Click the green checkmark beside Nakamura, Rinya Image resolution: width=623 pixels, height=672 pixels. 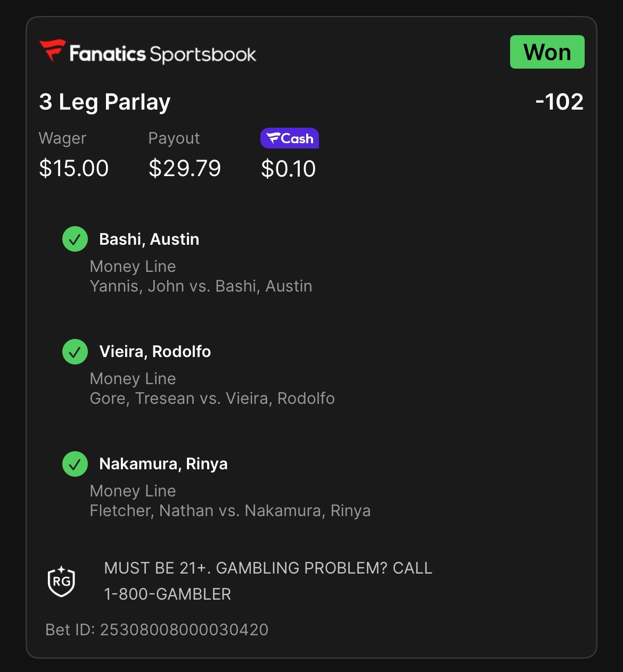tap(75, 464)
